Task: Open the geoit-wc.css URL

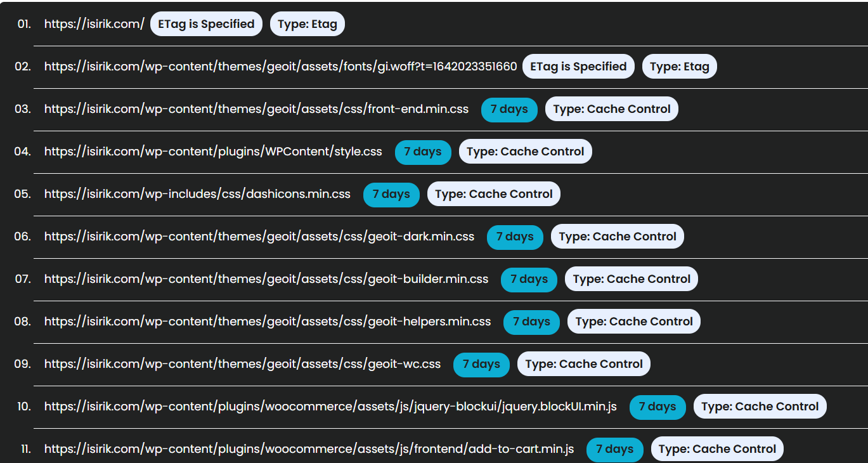Action: (x=243, y=364)
